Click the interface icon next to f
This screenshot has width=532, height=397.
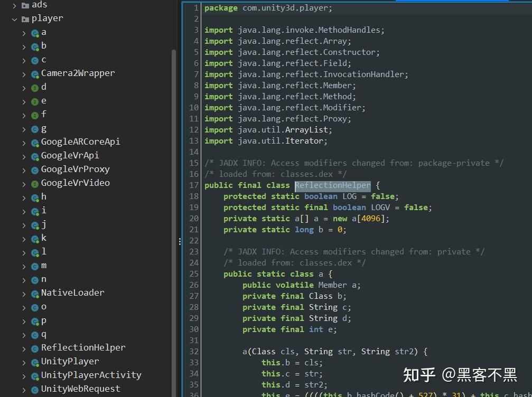pyautogui.click(x=34, y=114)
